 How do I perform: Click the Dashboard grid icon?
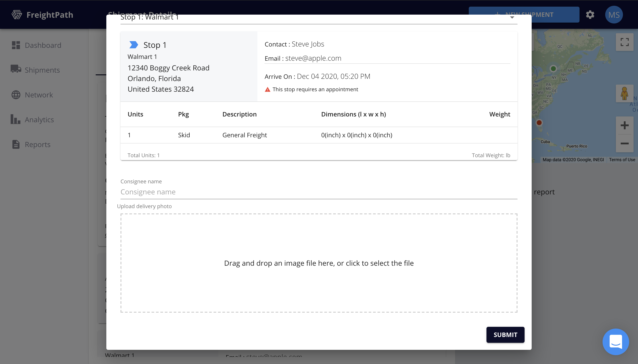[16, 45]
